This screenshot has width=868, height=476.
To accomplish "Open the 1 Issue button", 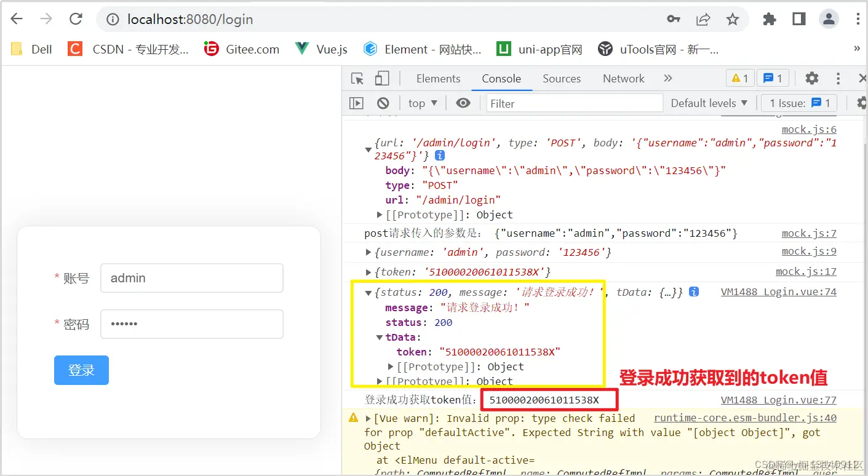I will pyautogui.click(x=800, y=103).
